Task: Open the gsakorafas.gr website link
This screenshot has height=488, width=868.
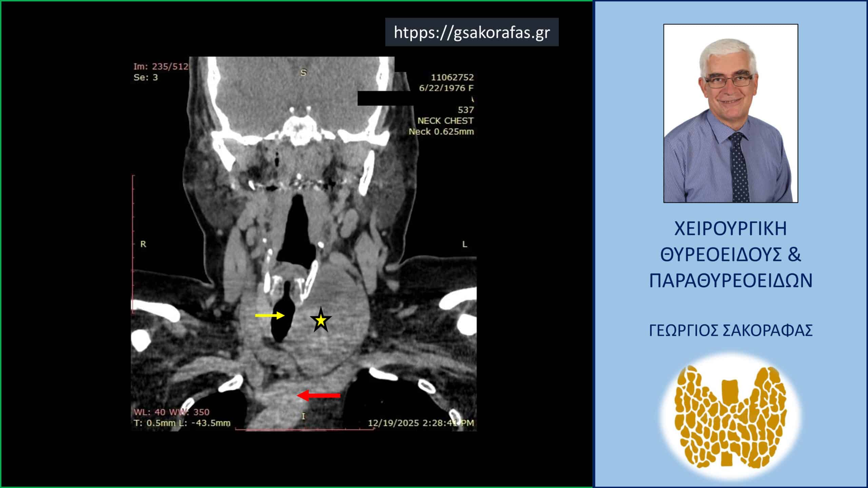Action: (472, 33)
